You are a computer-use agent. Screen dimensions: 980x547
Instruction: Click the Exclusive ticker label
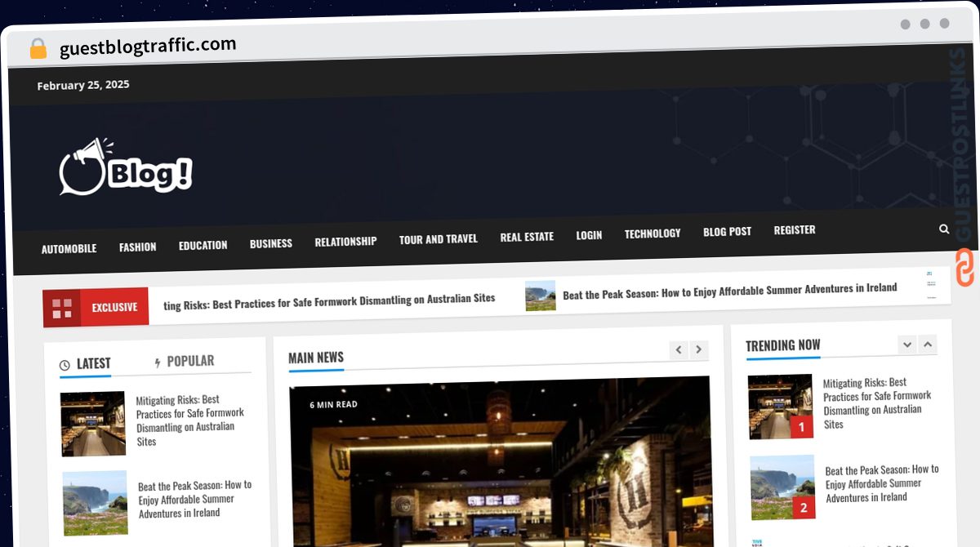pyautogui.click(x=114, y=307)
